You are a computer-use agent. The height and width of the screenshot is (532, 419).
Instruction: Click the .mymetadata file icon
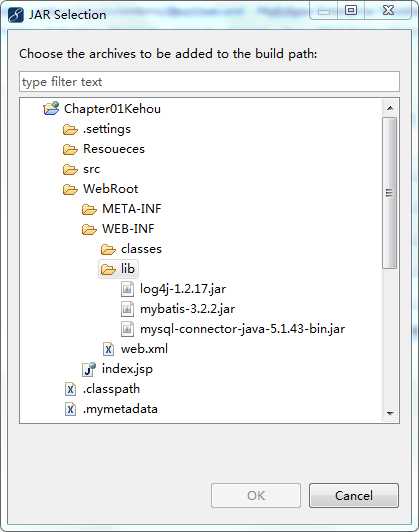point(70,409)
